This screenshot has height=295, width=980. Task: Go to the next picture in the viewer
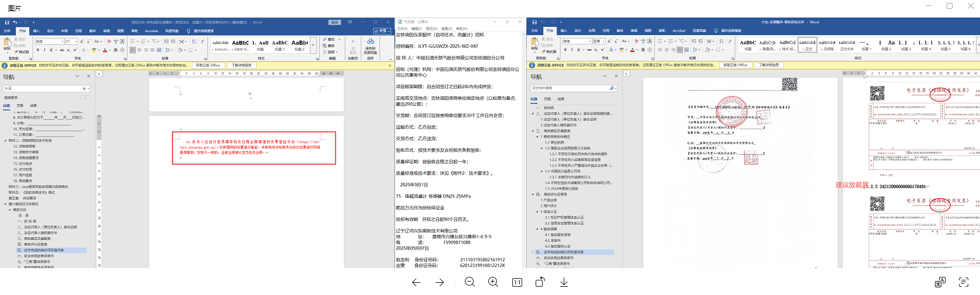pos(440,282)
